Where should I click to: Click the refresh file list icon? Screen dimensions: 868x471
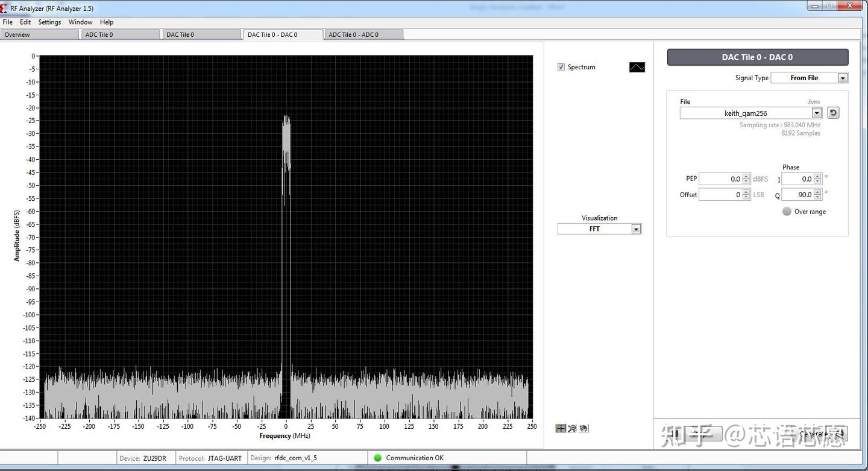tap(833, 113)
